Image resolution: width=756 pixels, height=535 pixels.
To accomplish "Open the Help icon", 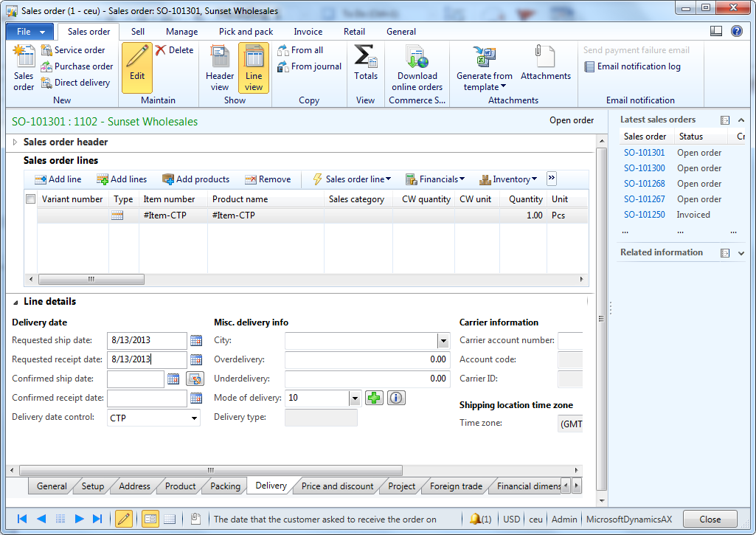I will click(737, 31).
